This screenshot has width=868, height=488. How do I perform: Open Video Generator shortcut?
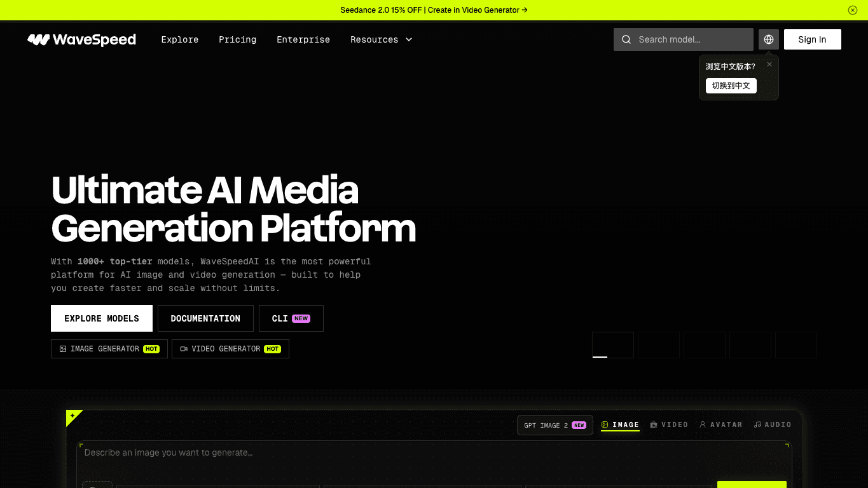click(230, 349)
